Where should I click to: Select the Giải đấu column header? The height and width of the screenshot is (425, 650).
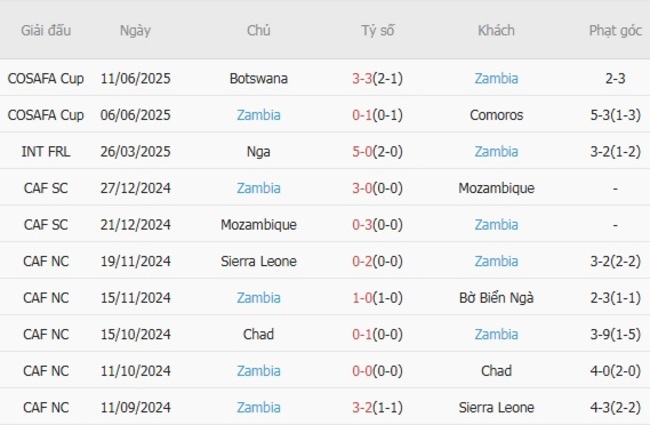(x=46, y=30)
